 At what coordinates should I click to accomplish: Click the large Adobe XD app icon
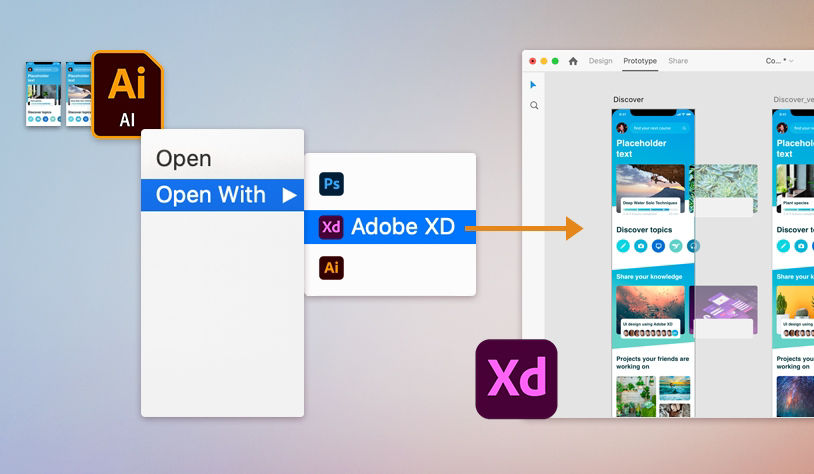[517, 379]
